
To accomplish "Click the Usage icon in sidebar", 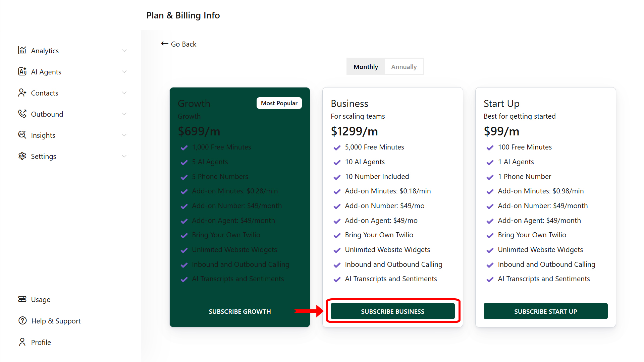I will (22, 299).
